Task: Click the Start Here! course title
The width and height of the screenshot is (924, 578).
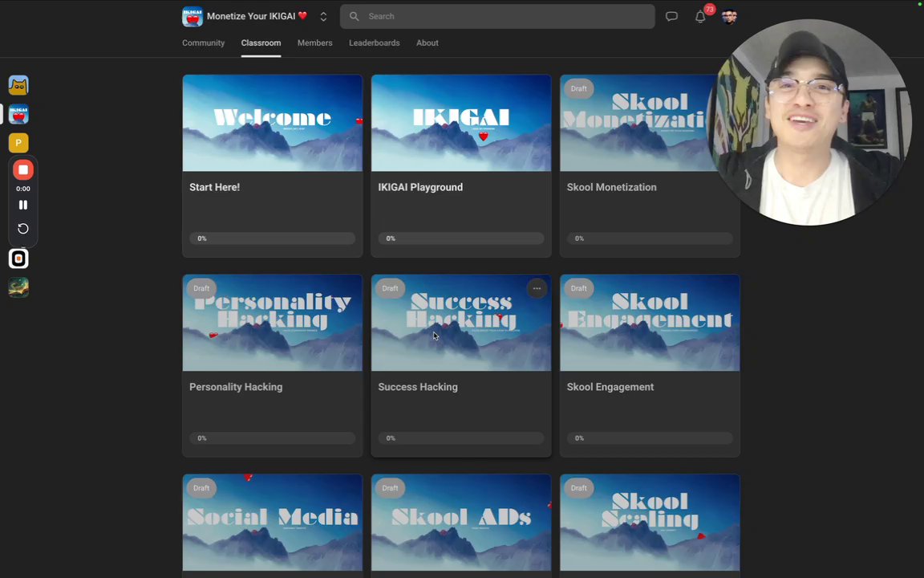Action: (x=214, y=187)
